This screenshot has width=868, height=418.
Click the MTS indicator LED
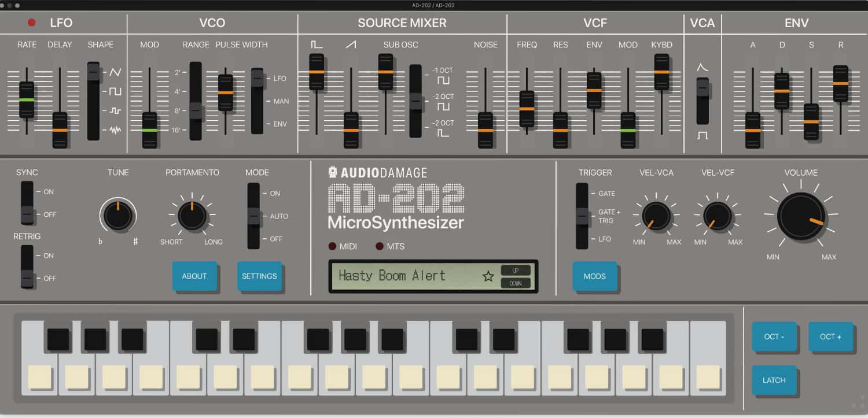tap(380, 246)
